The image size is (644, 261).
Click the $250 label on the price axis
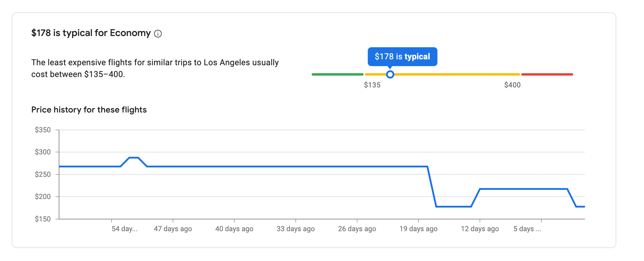(43, 174)
